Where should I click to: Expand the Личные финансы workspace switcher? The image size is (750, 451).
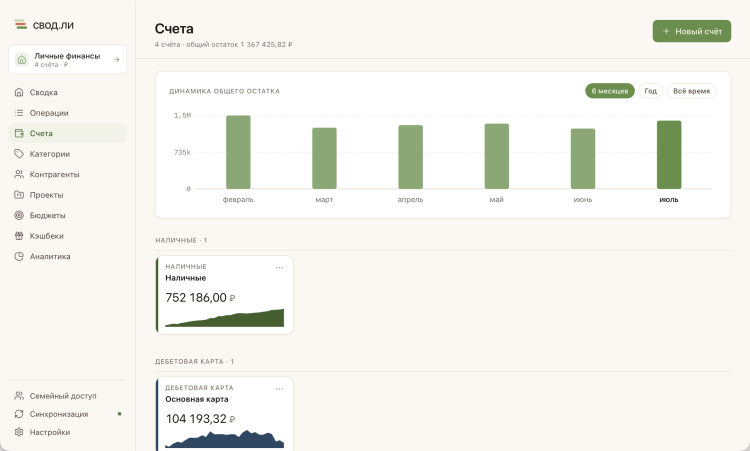click(67, 60)
